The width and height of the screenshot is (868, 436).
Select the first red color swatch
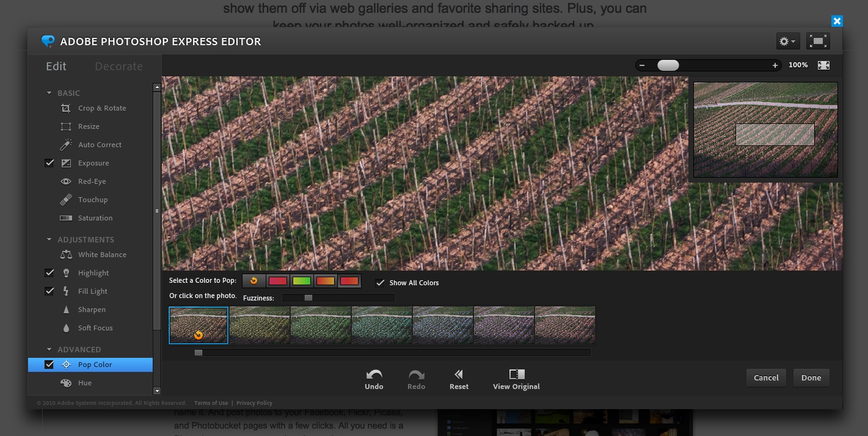pos(277,281)
